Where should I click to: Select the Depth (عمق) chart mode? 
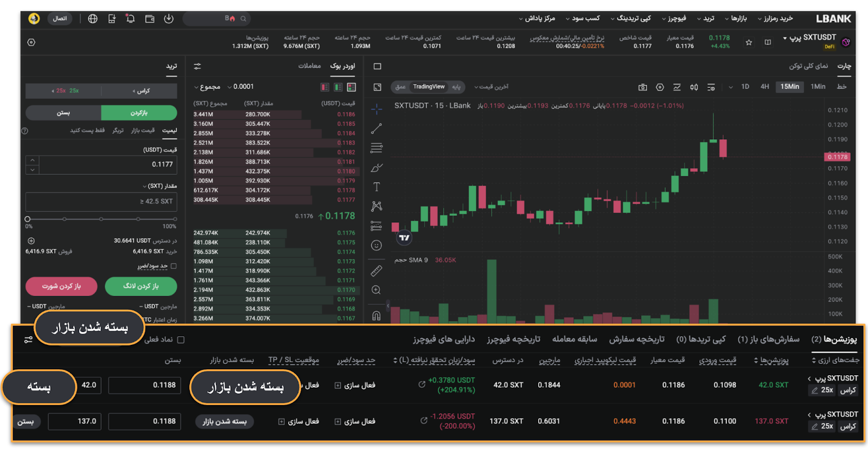point(400,87)
